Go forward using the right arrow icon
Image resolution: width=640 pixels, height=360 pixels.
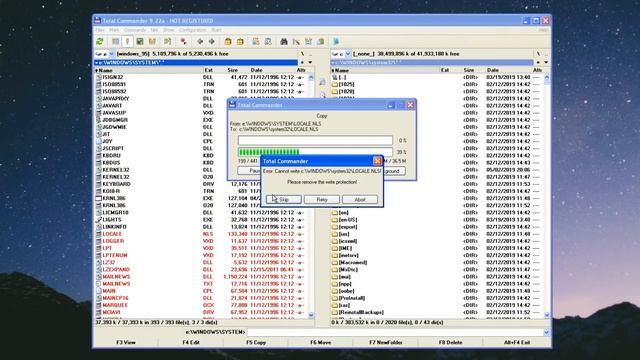(x=212, y=41)
